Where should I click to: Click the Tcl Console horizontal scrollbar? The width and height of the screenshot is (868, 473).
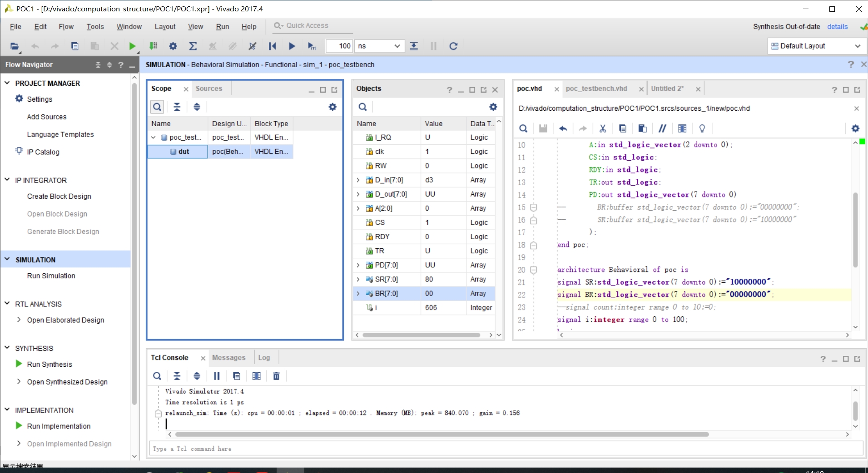442,434
